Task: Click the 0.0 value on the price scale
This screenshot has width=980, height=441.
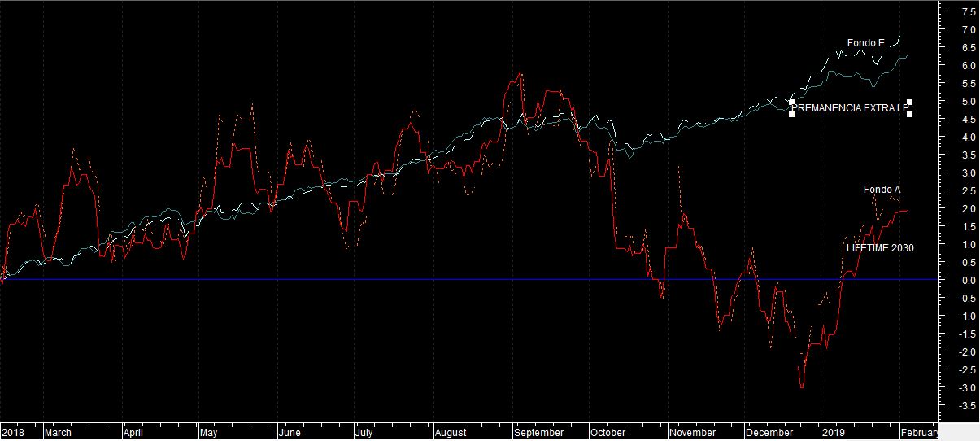Action: tap(969, 281)
